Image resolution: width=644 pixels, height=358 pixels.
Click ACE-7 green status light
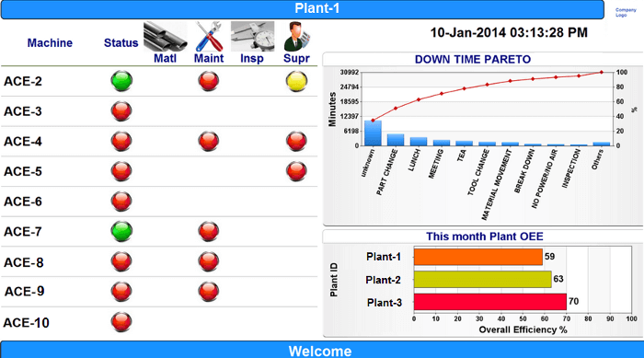(x=121, y=231)
